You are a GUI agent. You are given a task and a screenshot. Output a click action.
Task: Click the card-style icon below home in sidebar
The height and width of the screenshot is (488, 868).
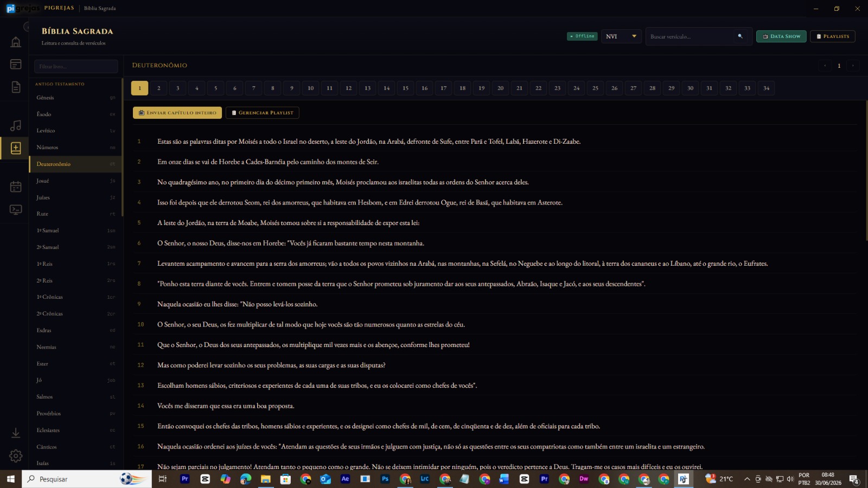point(16,65)
